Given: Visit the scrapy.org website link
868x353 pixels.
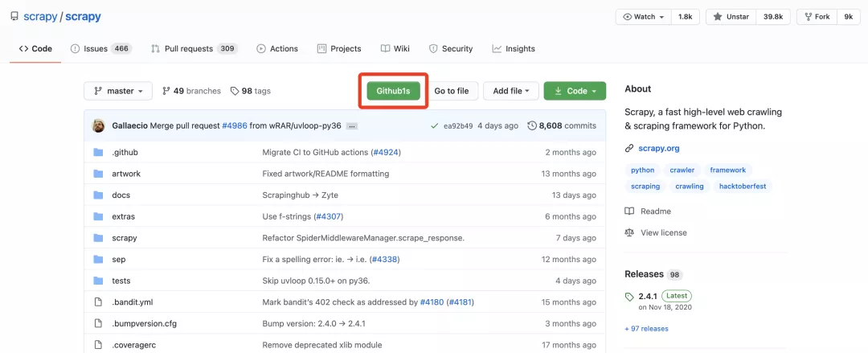Looking at the screenshot, I should point(659,149).
